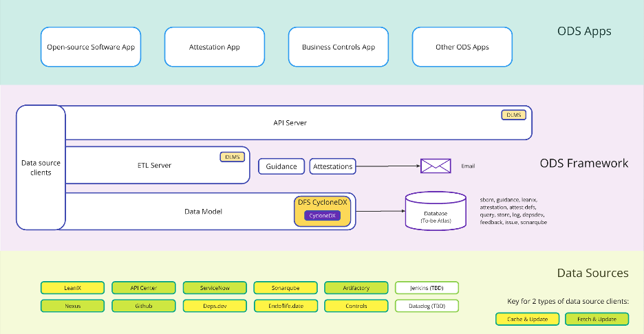Select the Nexus data source
Screen dimensions: 644x334
pos(73,306)
